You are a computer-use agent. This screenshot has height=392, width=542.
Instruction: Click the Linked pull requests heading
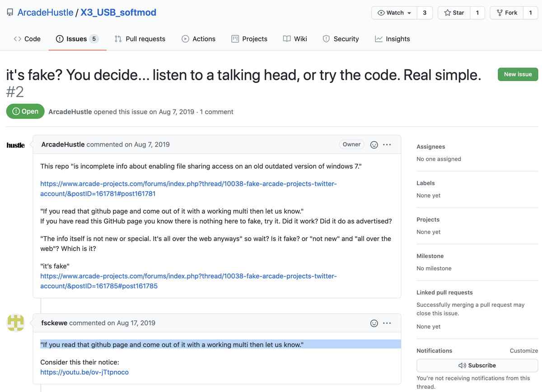(444, 292)
